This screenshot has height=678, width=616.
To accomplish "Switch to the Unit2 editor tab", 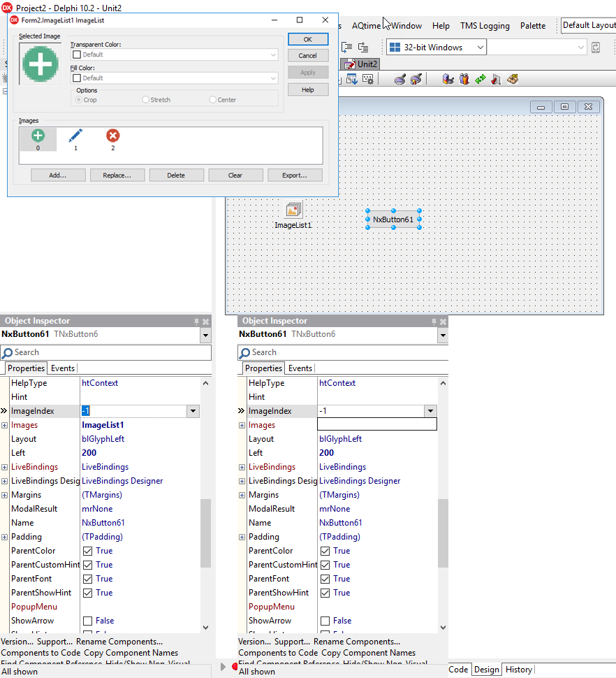I will (361, 64).
